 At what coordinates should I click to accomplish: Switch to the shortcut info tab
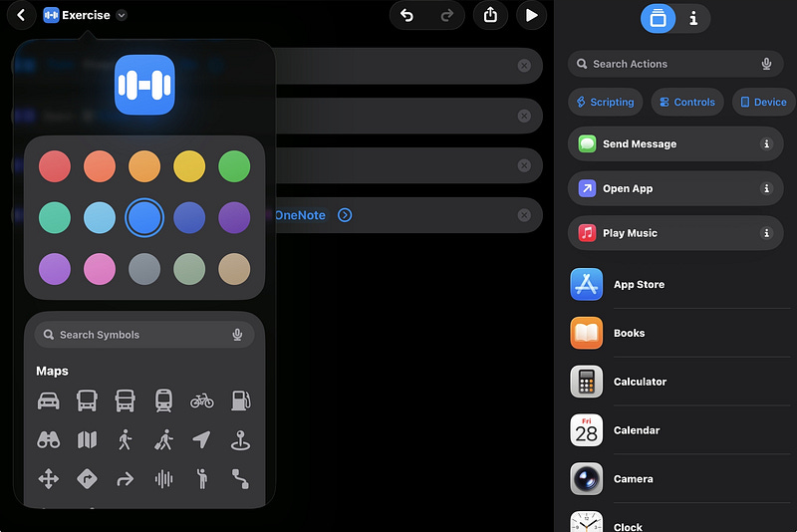point(693,18)
